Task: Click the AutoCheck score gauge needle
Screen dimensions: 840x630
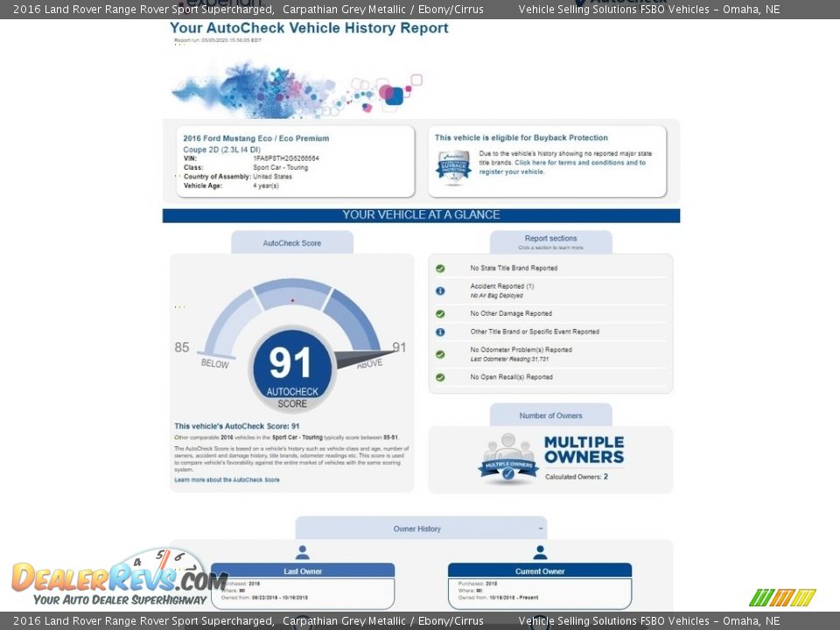Action: coord(364,359)
